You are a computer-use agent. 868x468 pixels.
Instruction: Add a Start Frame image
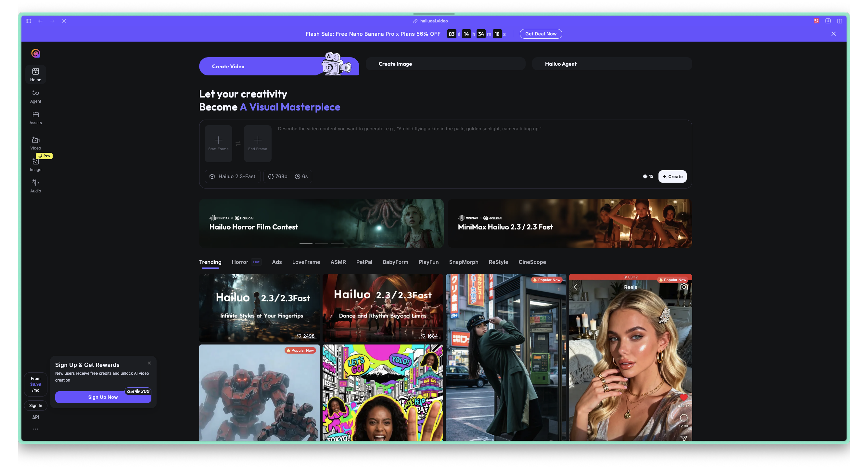[218, 144]
